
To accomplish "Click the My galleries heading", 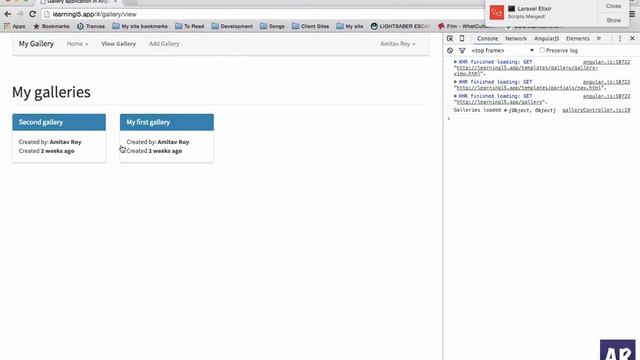I will coord(51,92).
